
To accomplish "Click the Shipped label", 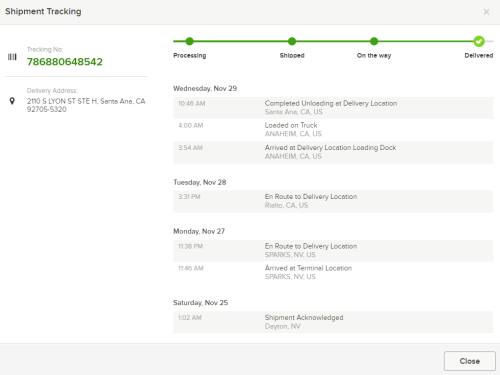I will [x=292, y=55].
